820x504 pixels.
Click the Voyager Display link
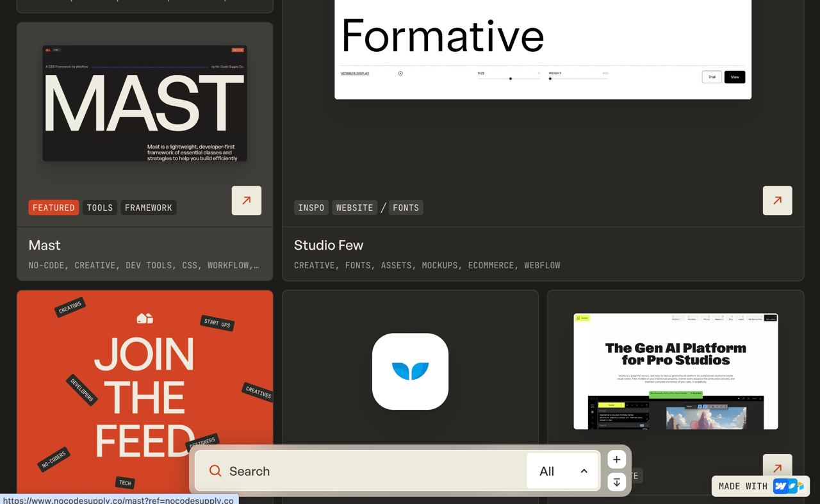point(355,74)
